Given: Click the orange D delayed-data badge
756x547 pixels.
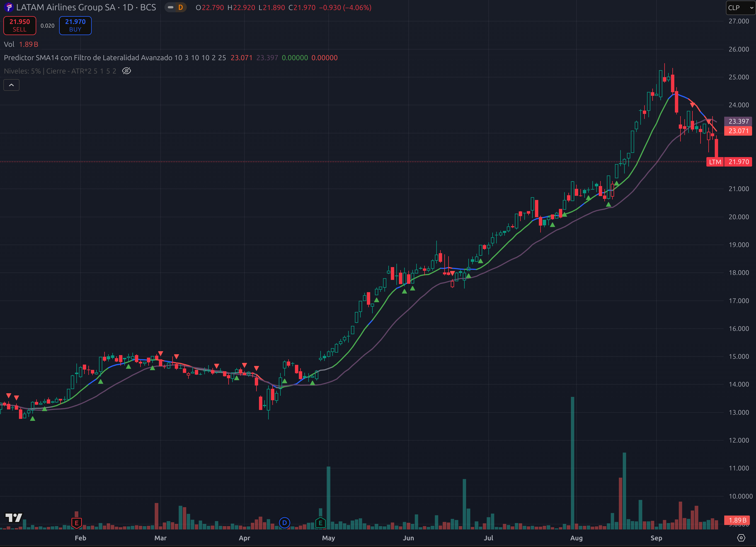Looking at the screenshot, I should click(180, 7).
